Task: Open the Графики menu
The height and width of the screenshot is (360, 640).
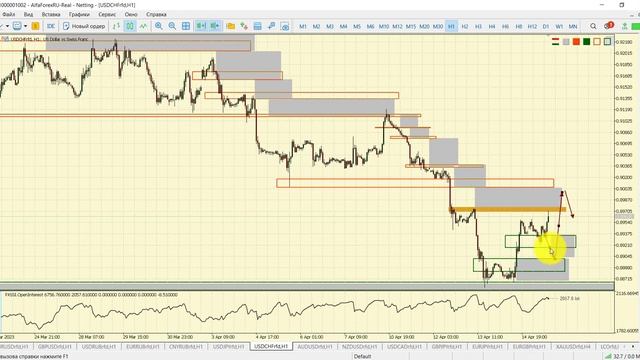Action: coord(79,14)
